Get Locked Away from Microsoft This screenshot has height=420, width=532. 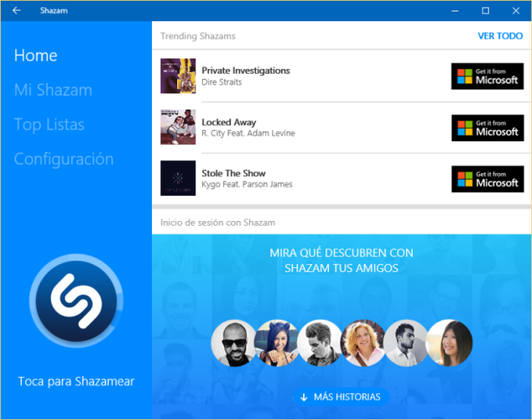[488, 128]
